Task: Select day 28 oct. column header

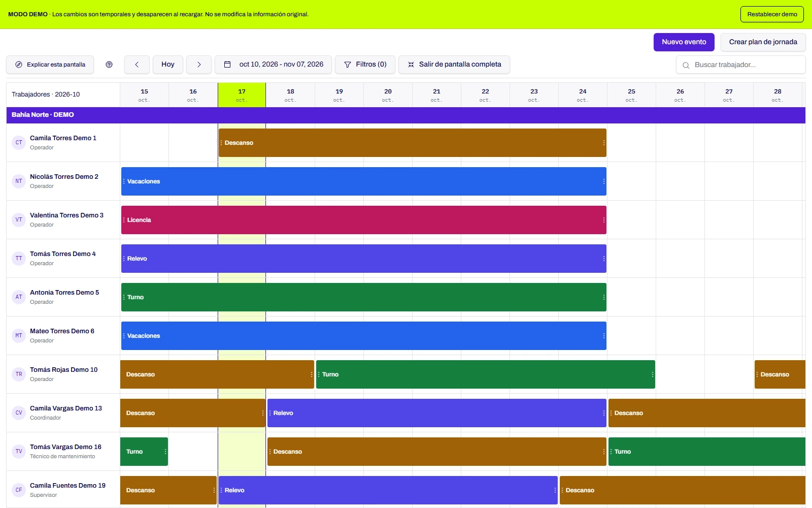Action: coord(778,95)
